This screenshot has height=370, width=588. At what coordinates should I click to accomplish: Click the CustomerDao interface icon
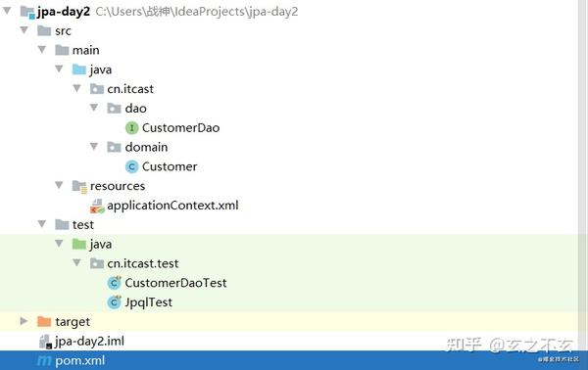click(131, 127)
